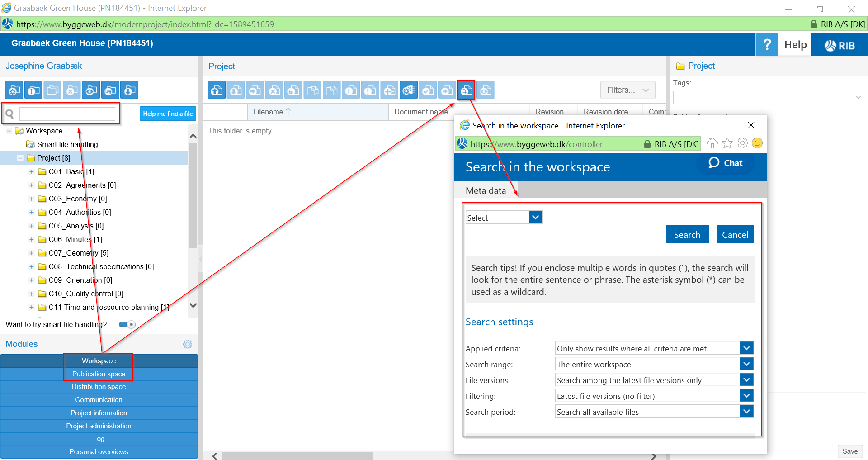
Task: Collapse the Project [8] folder
Action: click(x=20, y=158)
